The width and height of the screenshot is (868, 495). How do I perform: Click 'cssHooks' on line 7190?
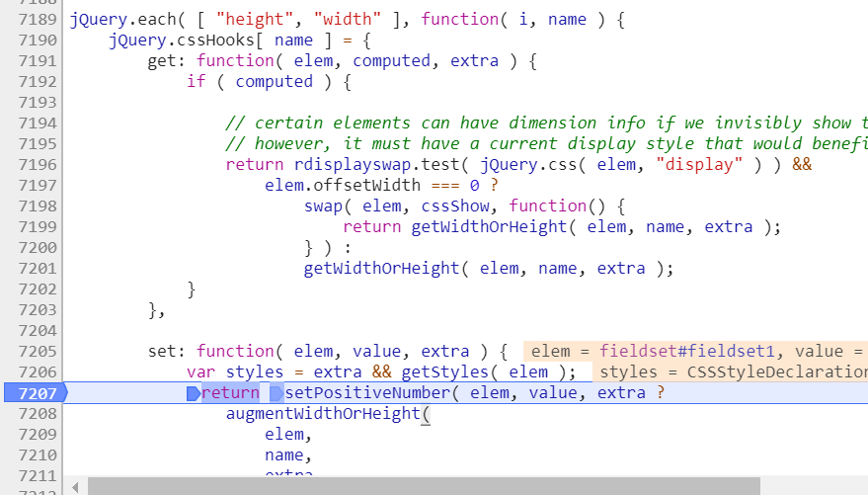[215, 40]
